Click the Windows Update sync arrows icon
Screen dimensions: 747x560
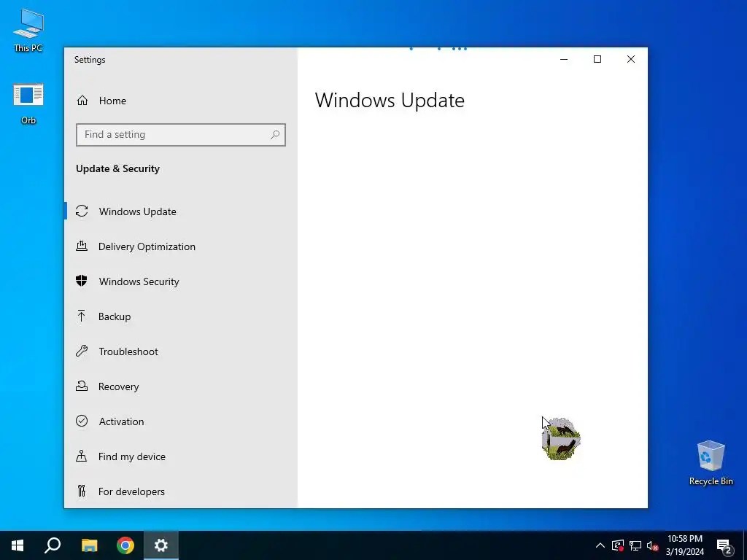[x=82, y=211]
